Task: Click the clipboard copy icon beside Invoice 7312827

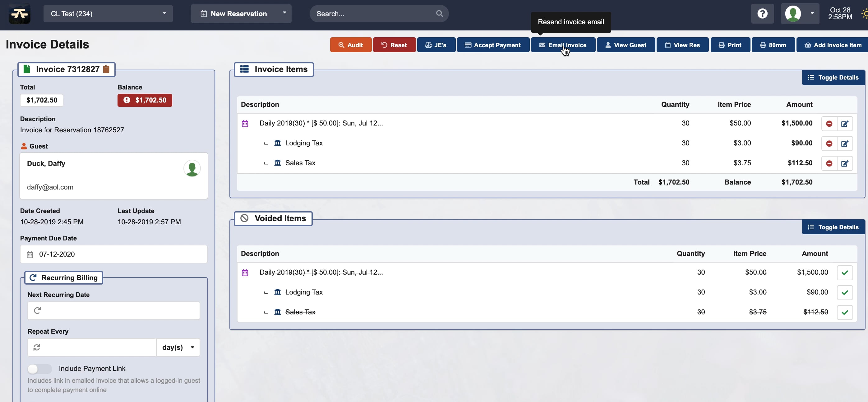Action: (106, 69)
